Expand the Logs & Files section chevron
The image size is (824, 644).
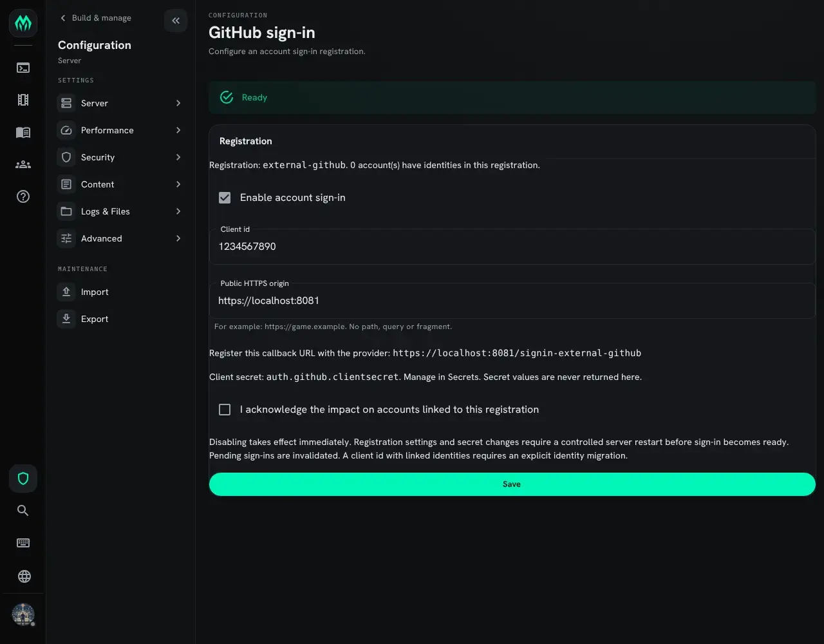pos(178,211)
